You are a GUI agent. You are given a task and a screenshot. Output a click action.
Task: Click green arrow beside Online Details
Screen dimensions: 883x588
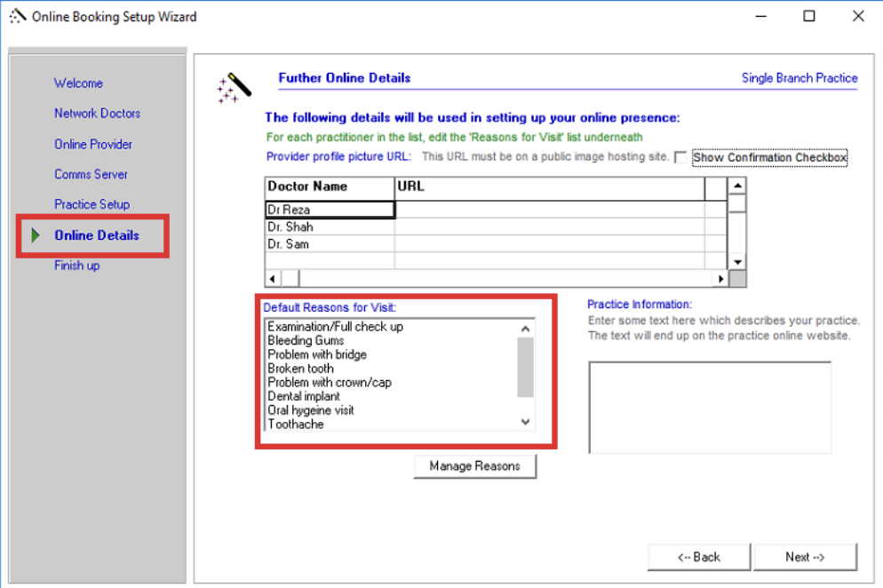click(36, 235)
